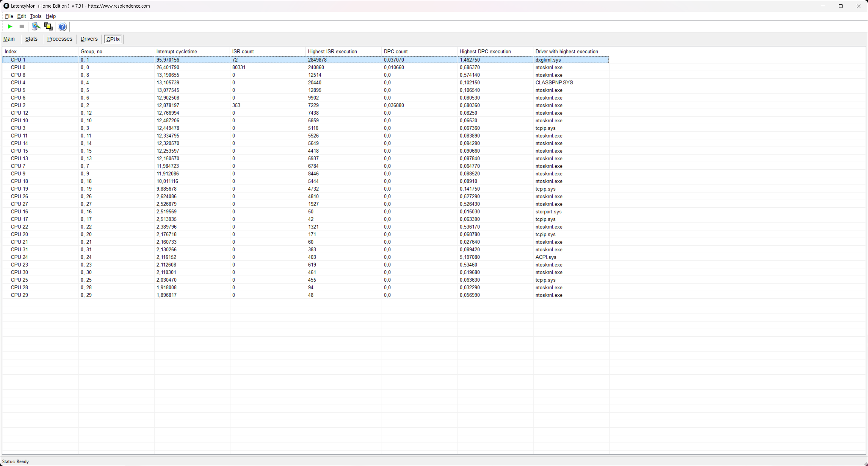Select the CPU 4 row with CLASSPNP.SYS
The image size is (868, 466).
coord(18,83)
